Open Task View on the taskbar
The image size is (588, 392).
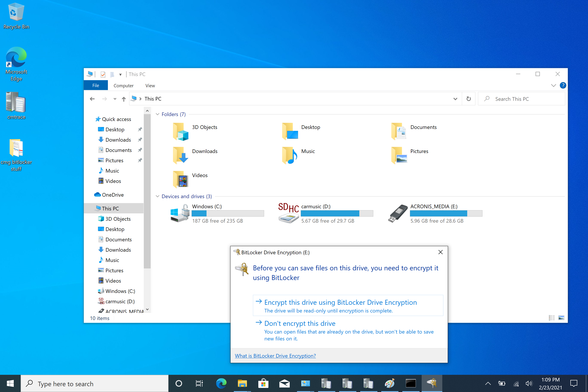(199, 383)
